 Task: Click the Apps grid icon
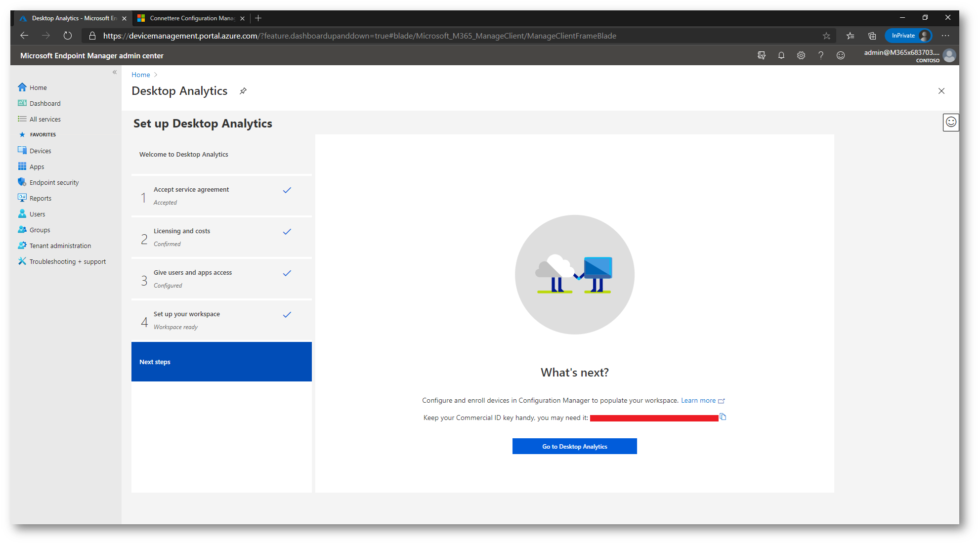point(22,167)
